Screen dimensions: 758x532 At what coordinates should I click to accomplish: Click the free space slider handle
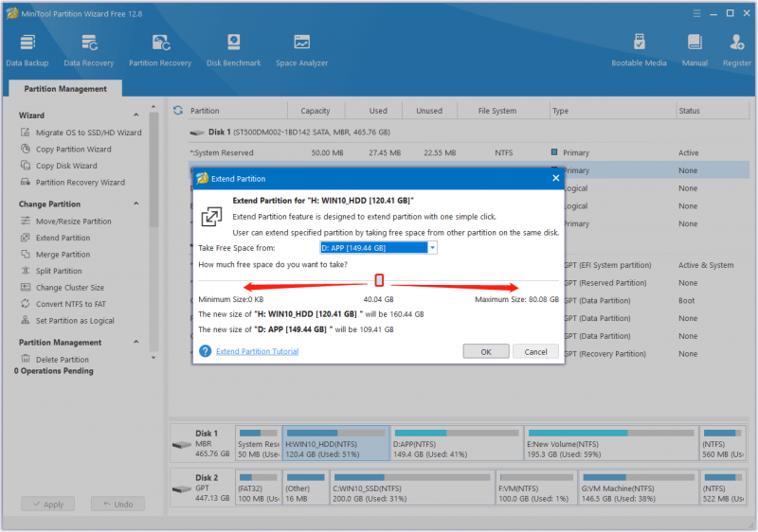coord(380,280)
